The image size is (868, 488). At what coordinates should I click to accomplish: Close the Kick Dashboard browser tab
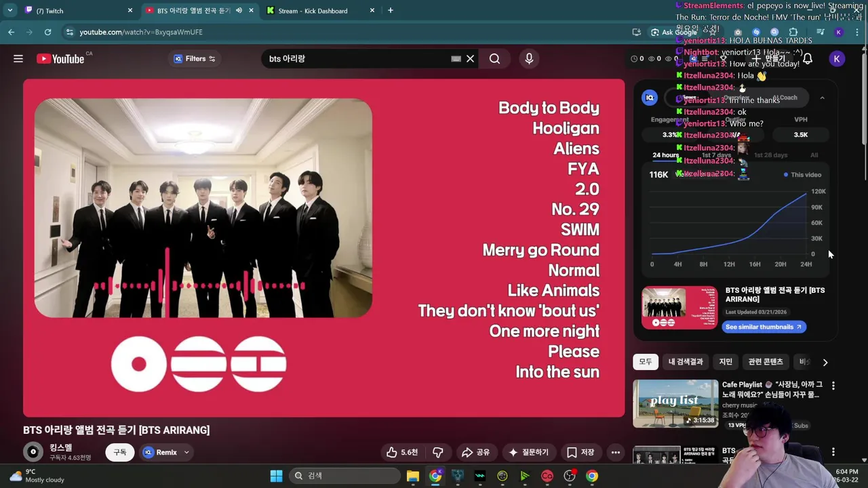coord(372,10)
